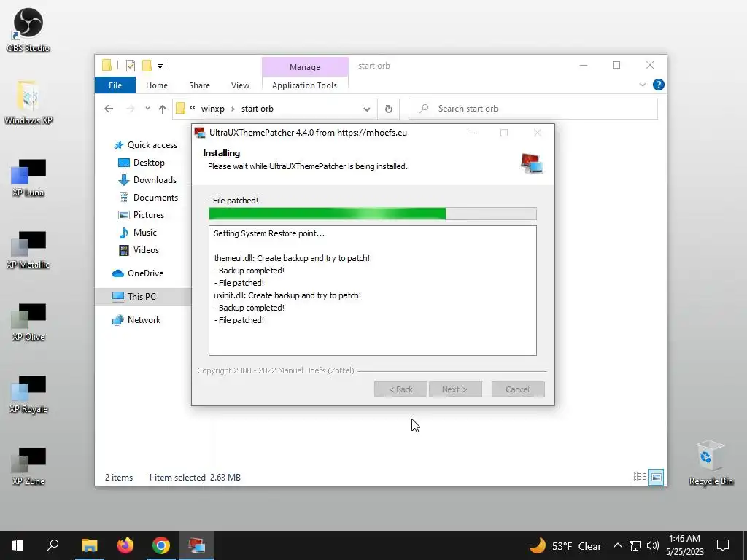Open taskbar search magnifier
747x560 pixels.
pyautogui.click(x=53, y=545)
